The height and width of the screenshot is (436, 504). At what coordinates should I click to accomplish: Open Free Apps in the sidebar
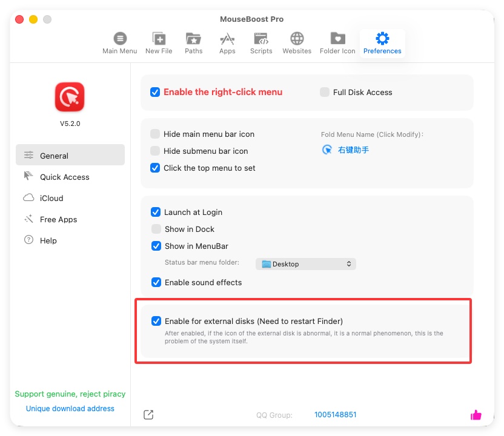point(70,219)
